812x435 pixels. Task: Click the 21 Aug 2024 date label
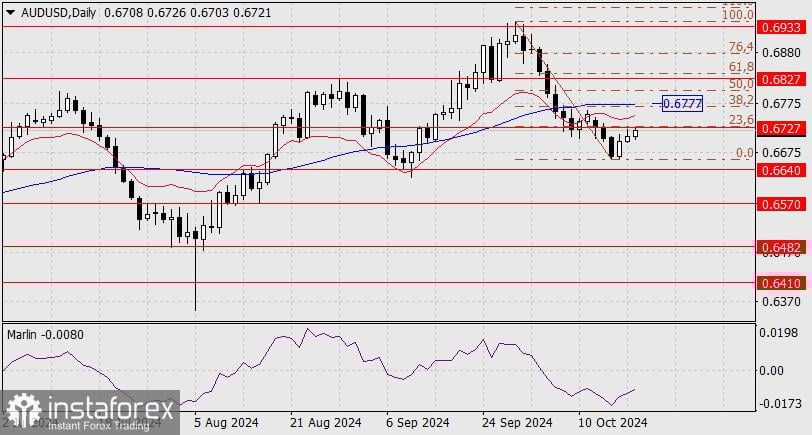[x=325, y=422]
